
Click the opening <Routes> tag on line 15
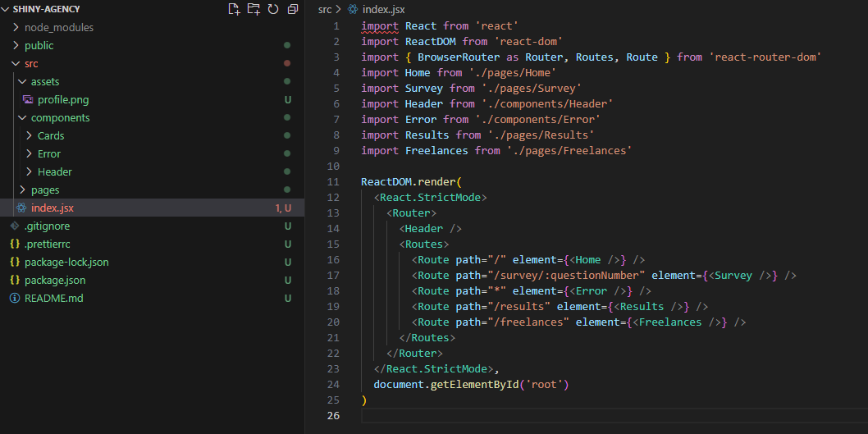point(424,244)
